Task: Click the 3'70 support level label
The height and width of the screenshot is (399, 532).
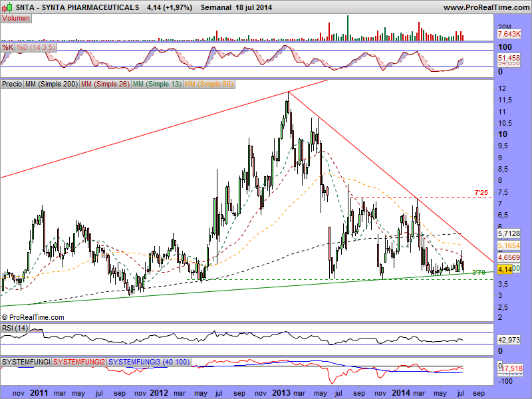Action: pyautogui.click(x=479, y=272)
